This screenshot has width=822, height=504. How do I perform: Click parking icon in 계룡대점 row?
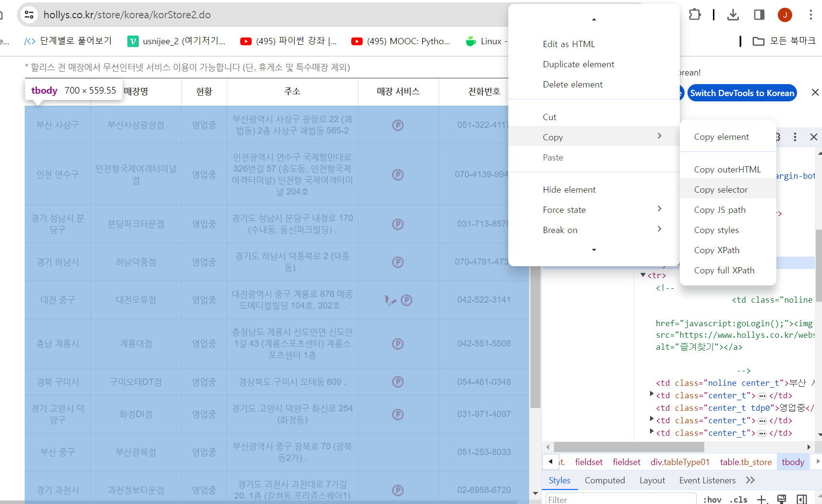[398, 344]
